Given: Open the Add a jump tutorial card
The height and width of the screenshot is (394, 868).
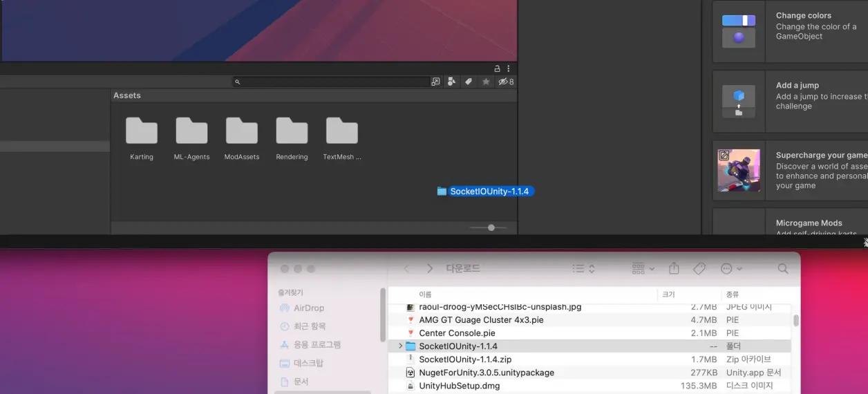Looking at the screenshot, I should [x=790, y=102].
